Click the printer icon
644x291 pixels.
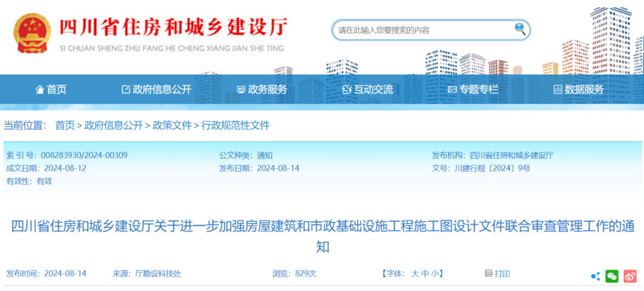[488, 273]
